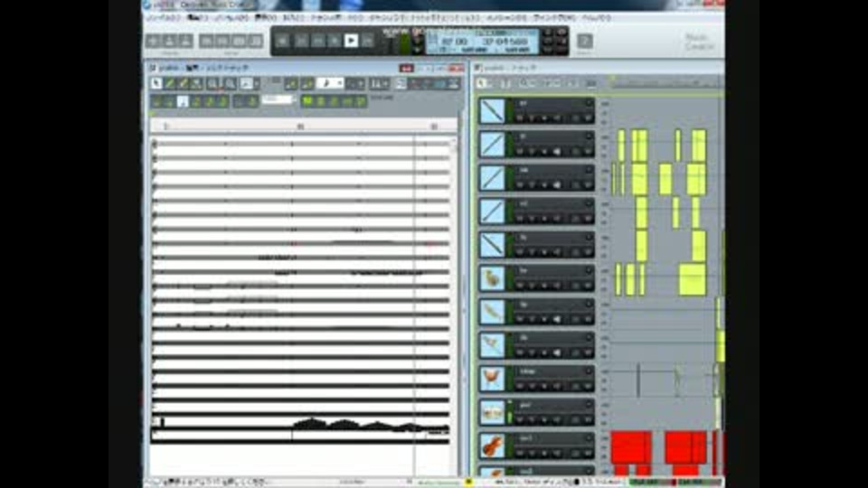Viewport: 868px width, 488px height.
Task: Open the timpani track's header dropdown arrow
Action: (589, 371)
